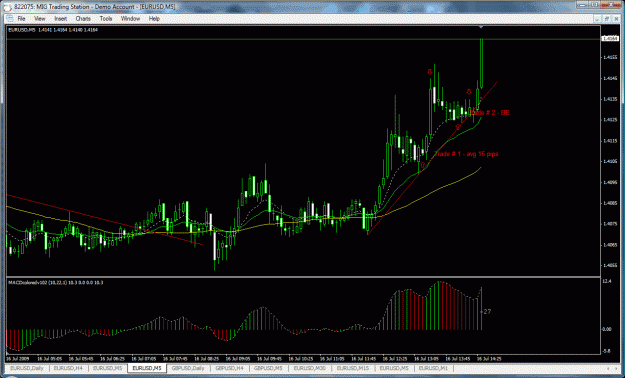Click the current price tag 1.4164
This screenshot has width=625, height=378.
(609, 39)
